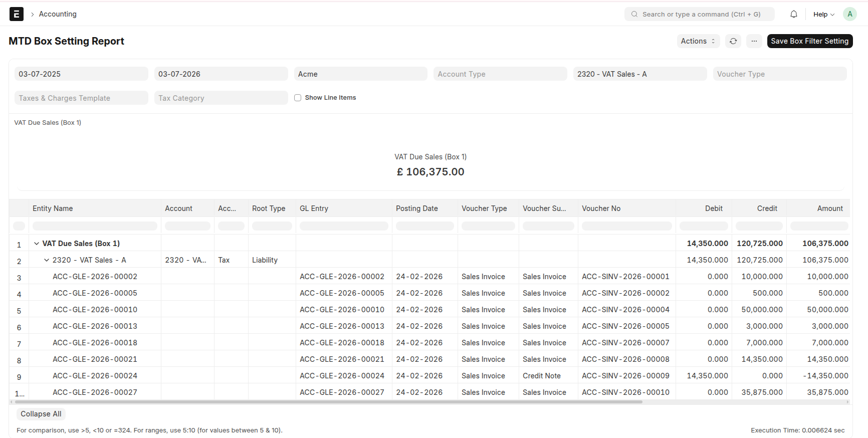Click the Collapse All button

tap(41, 414)
